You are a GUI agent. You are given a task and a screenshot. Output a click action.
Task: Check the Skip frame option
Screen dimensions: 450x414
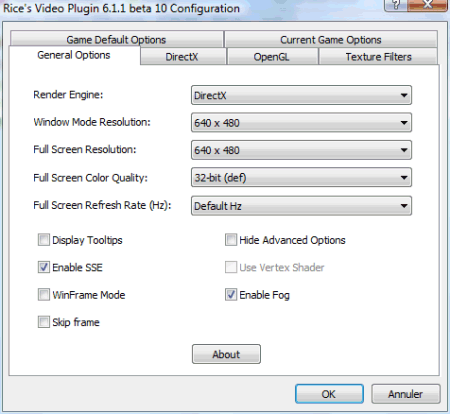(44, 322)
